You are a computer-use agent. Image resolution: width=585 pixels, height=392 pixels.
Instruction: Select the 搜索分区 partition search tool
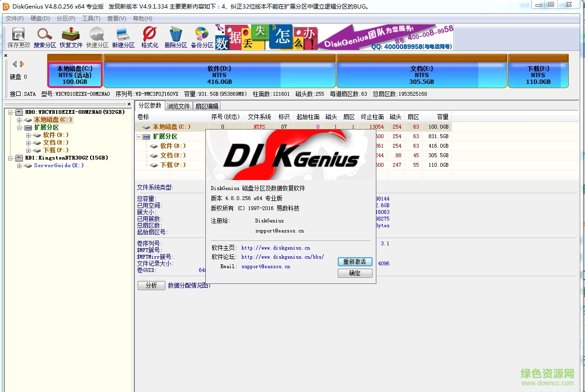(x=44, y=37)
